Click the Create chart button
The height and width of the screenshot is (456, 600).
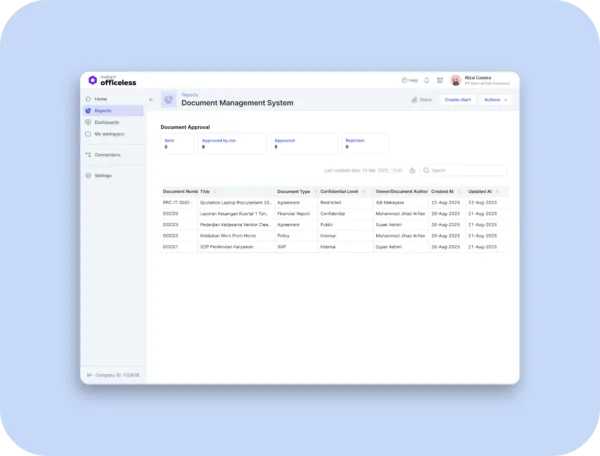[458, 100]
